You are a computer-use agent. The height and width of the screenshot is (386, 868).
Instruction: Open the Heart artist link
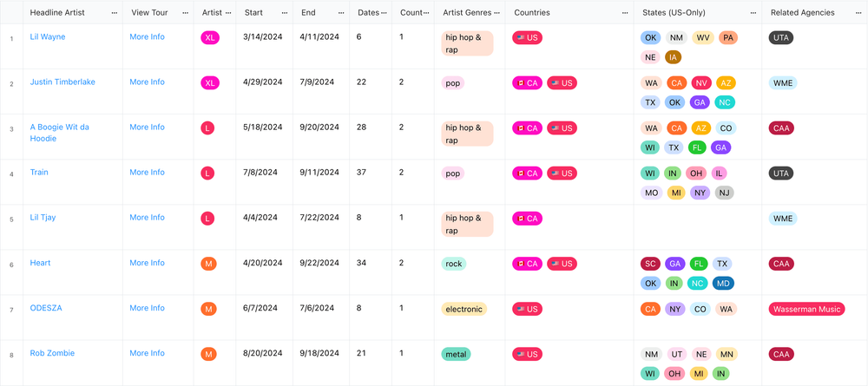pos(40,263)
